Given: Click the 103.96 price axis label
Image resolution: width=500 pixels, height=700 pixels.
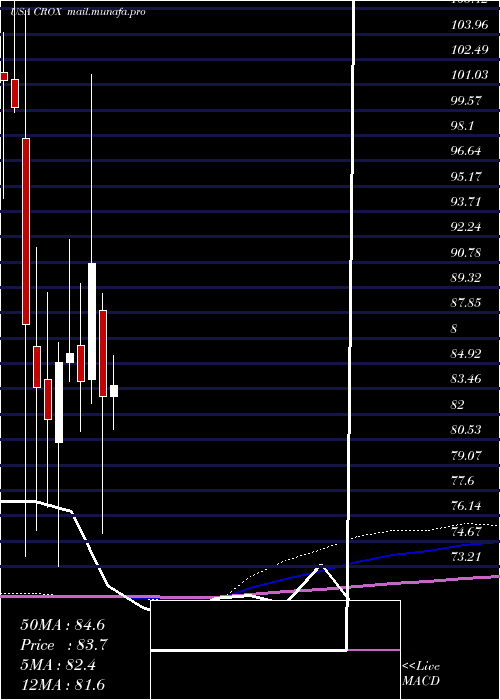Looking at the screenshot, I should point(470,25).
